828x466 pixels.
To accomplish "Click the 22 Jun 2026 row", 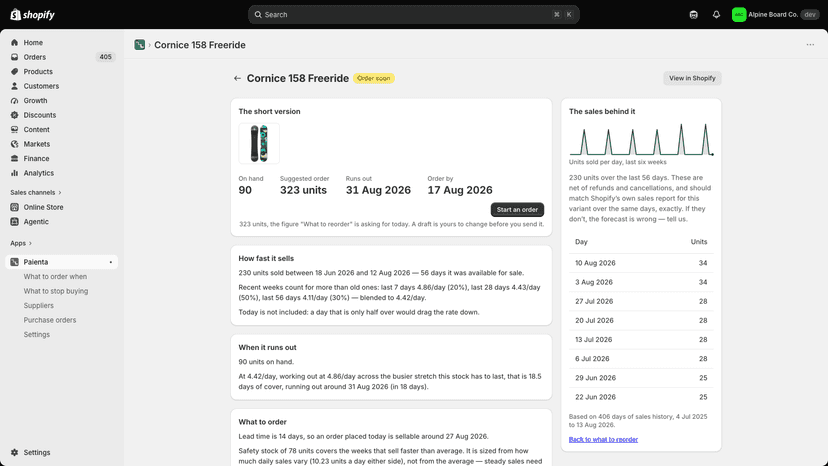I will point(641,397).
